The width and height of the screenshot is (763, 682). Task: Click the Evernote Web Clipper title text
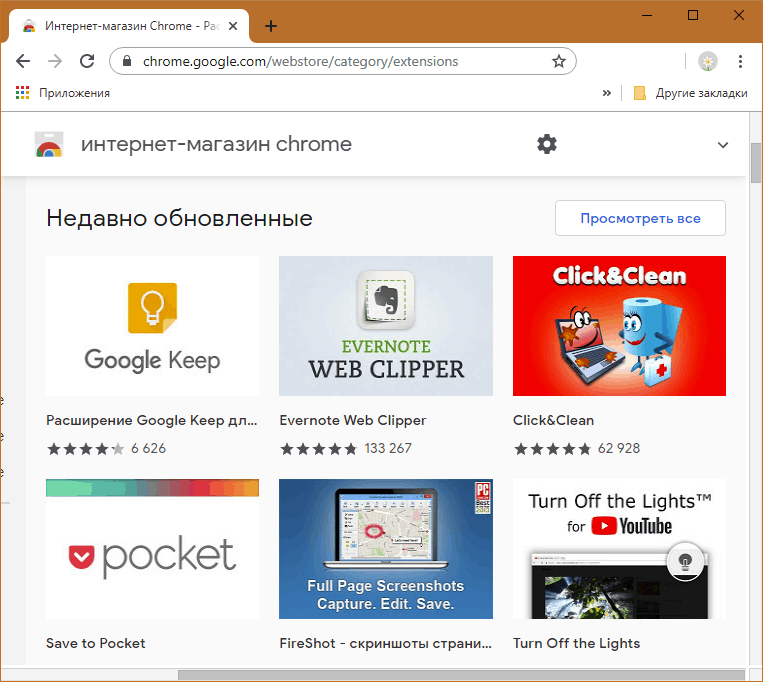(353, 420)
